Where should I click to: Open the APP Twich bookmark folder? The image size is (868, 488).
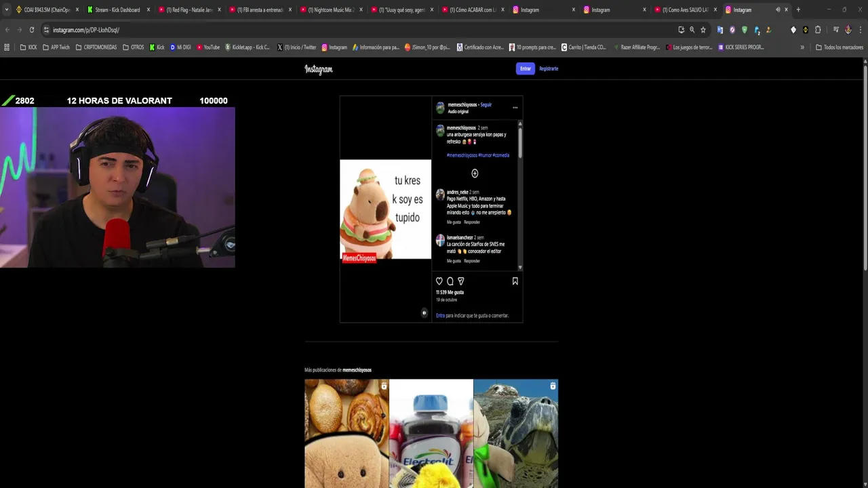[56, 47]
